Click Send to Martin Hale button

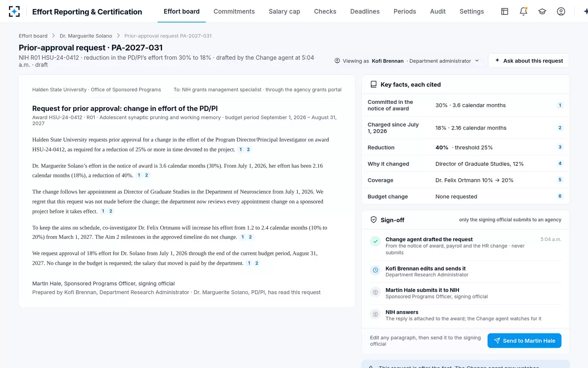pos(524,341)
